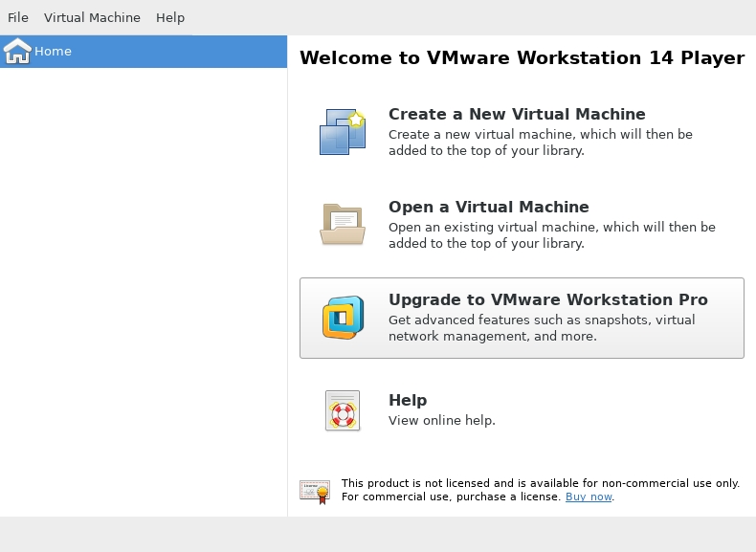Click the "Welcome to VMware Workstation 14 Player" heading
The image size is (756, 552).
click(x=522, y=58)
